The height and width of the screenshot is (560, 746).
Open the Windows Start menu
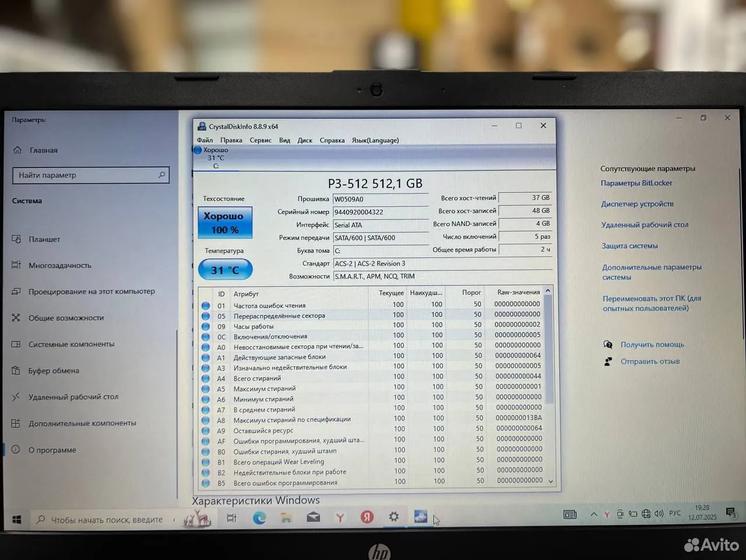(x=17, y=520)
